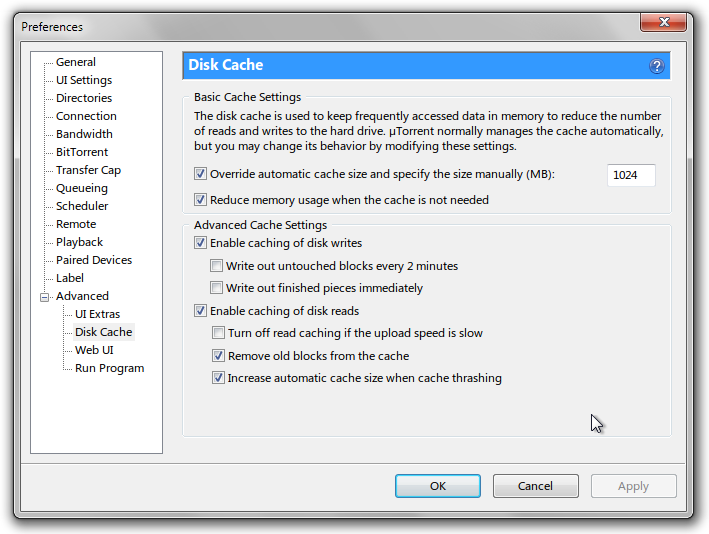Click the blue help question mark icon
The width and height of the screenshot is (709, 534).
point(657,66)
